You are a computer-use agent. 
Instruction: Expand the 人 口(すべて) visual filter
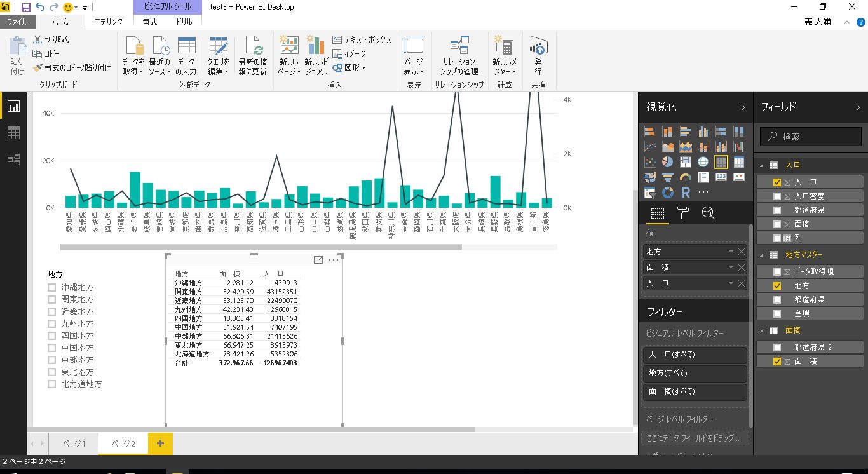click(695, 355)
